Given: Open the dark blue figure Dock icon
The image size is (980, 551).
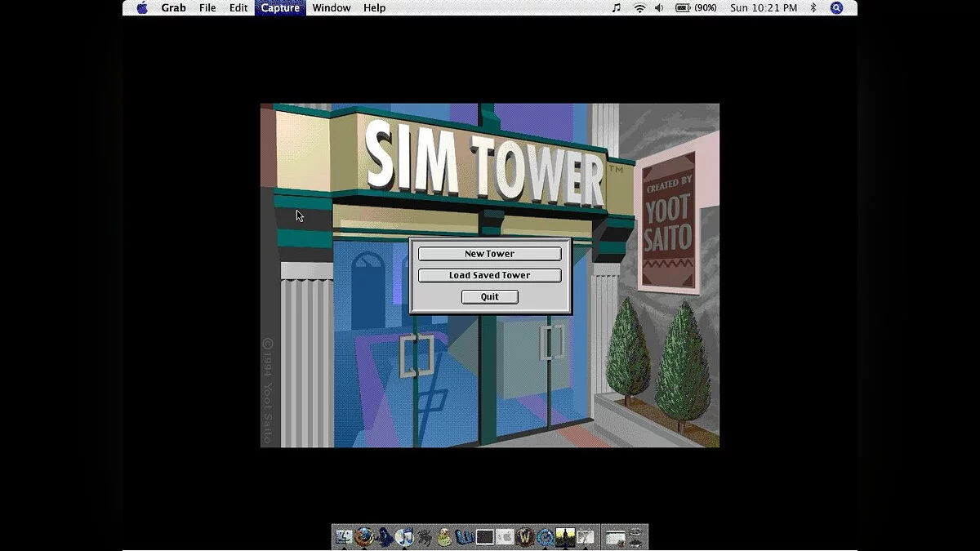Looking at the screenshot, I should click(x=385, y=537).
